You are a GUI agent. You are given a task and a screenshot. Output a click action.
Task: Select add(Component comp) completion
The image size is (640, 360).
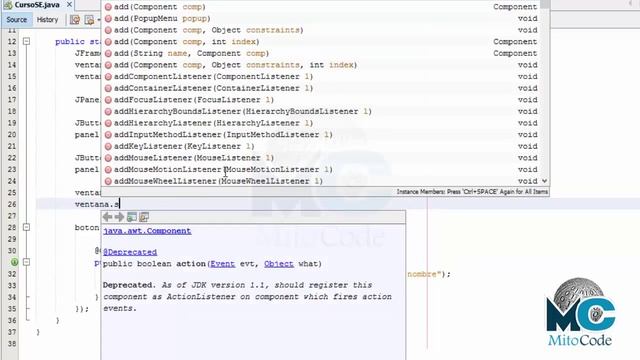(x=322, y=7)
